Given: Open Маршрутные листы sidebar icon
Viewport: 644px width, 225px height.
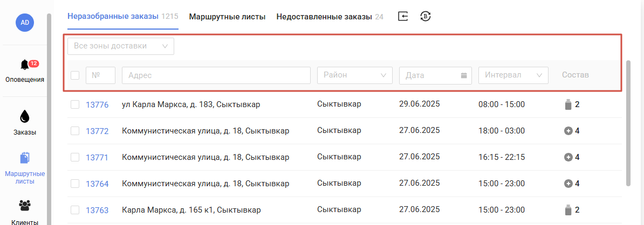Looking at the screenshot, I should pyautogui.click(x=25, y=158).
